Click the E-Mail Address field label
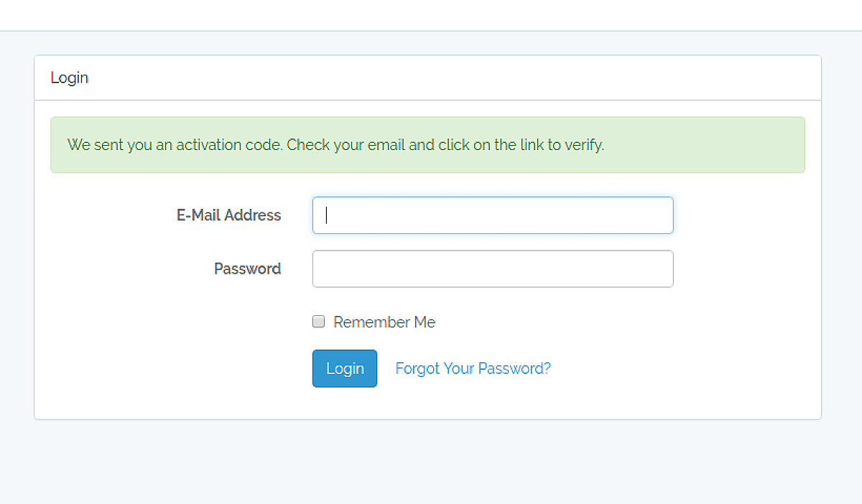 228,215
